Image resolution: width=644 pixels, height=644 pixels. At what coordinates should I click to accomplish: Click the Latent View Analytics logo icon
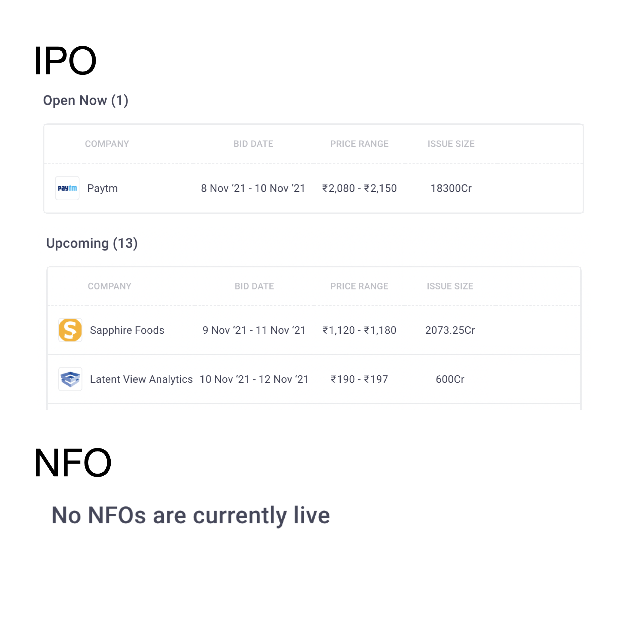pos(70,379)
